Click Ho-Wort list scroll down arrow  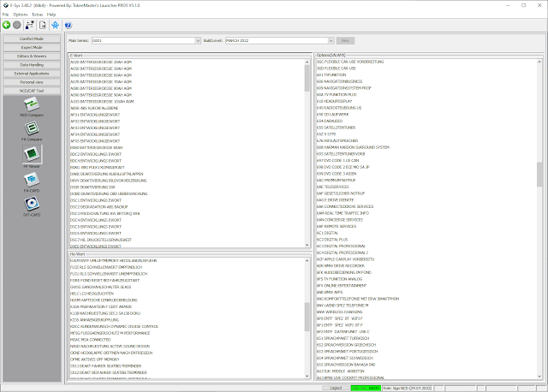click(307, 376)
